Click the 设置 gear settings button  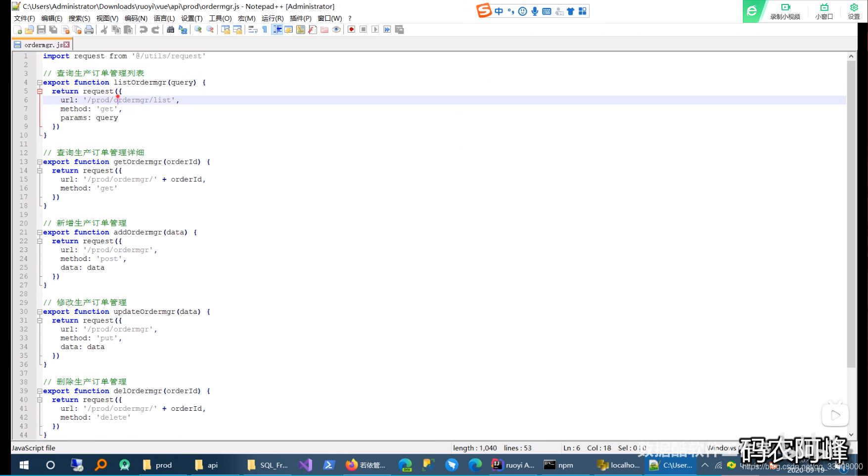tap(854, 11)
